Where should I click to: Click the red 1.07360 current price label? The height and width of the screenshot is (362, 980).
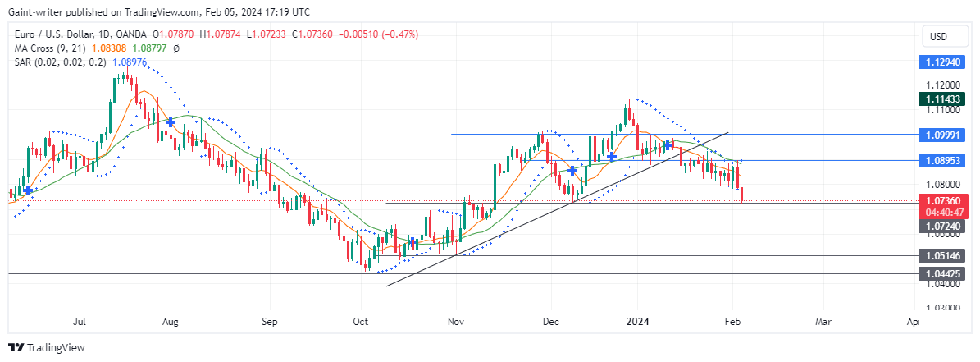(x=943, y=200)
